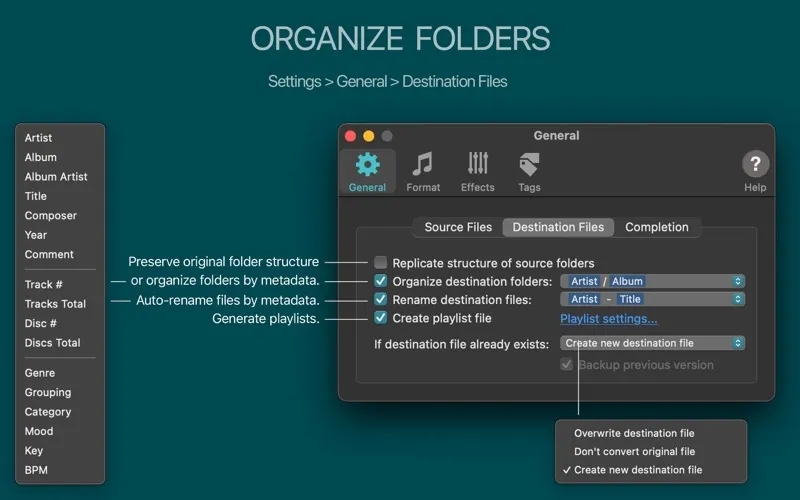Open Help question mark button
The image size is (800, 500).
(x=755, y=164)
